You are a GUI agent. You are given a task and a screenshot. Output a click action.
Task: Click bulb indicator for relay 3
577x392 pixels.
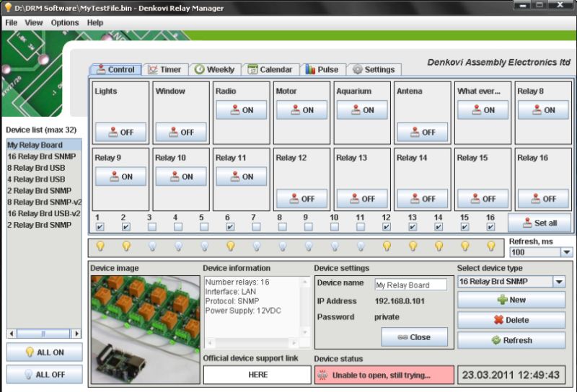(x=152, y=246)
